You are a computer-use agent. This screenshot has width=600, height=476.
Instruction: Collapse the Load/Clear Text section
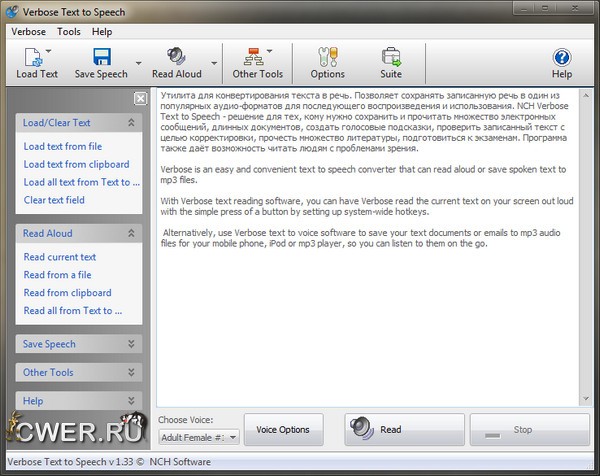[131, 123]
